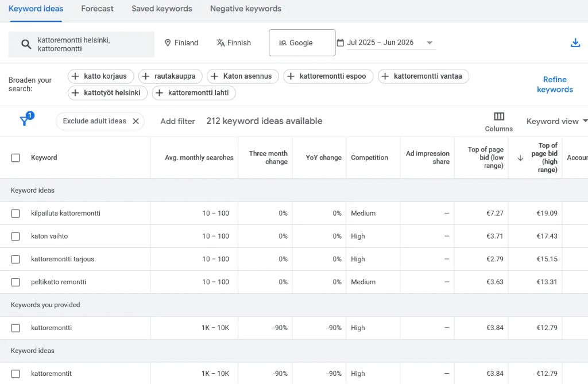The width and height of the screenshot is (588, 384).
Task: Click the 'peltikatto remontti' keyword text
Action: tap(59, 282)
